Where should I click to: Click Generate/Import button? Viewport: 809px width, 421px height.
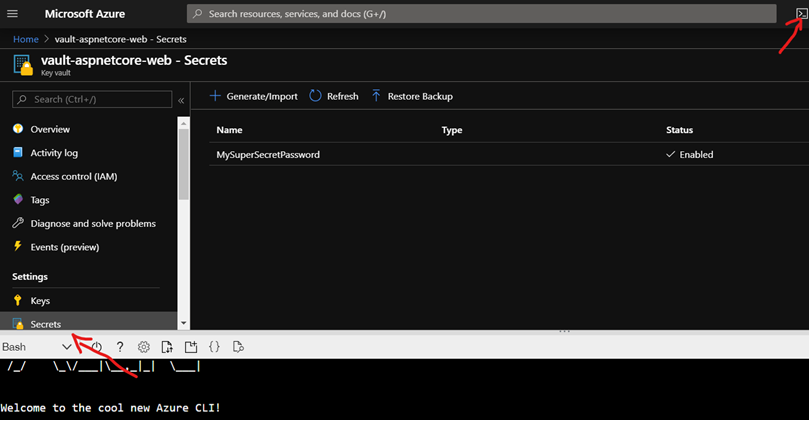[x=253, y=96]
